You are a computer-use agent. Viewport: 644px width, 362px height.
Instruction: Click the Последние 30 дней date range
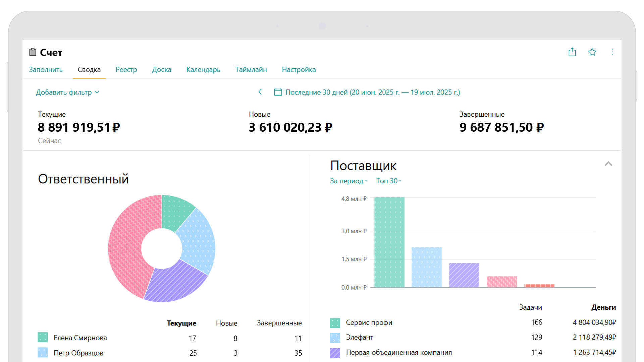(x=372, y=93)
